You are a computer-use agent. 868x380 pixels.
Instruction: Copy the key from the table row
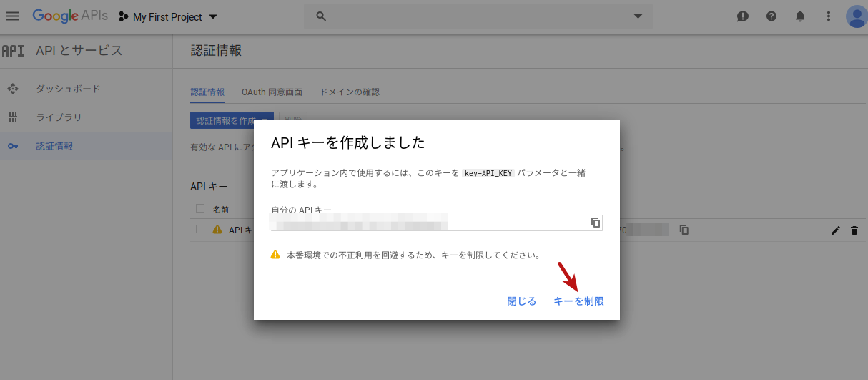point(684,230)
